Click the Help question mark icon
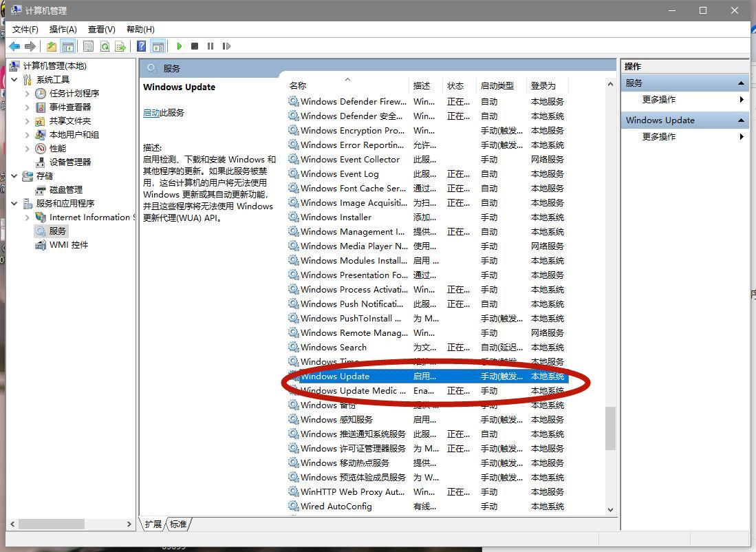 (x=141, y=46)
